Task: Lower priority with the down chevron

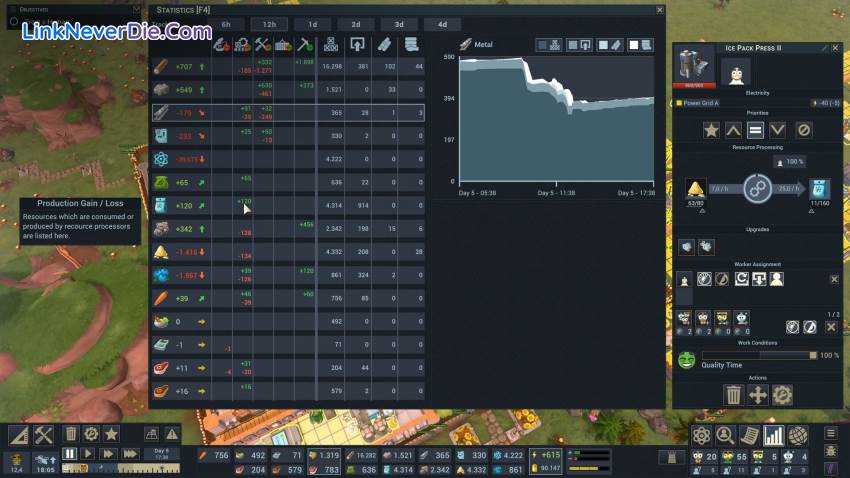Action: 780,130
